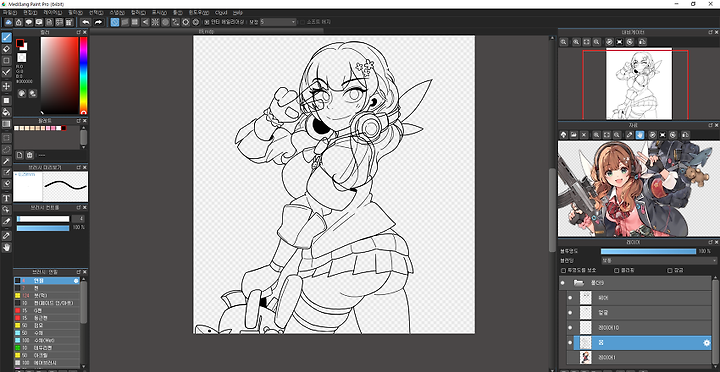Image resolution: width=720 pixels, height=372 pixels.
Task: Click the active hand icon in reference panel
Action: tap(640, 135)
